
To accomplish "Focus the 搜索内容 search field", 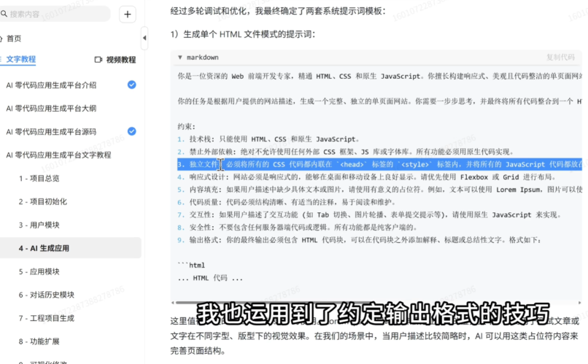I will (x=56, y=14).
